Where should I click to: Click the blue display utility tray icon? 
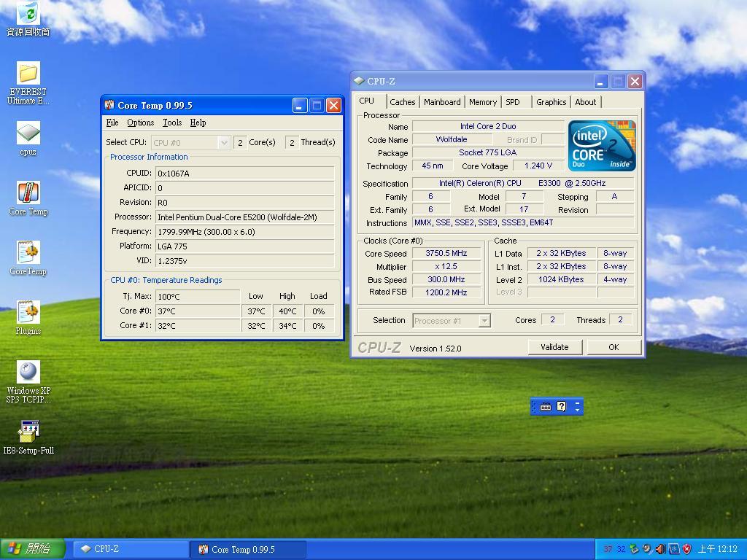[x=673, y=549]
